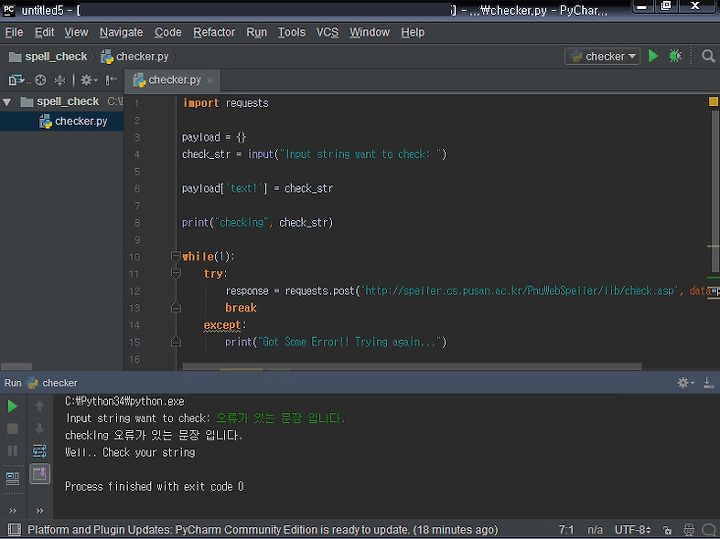Image resolution: width=720 pixels, height=539 pixels.
Task: Click the stop process square in Run panel
Action: pos(12,429)
